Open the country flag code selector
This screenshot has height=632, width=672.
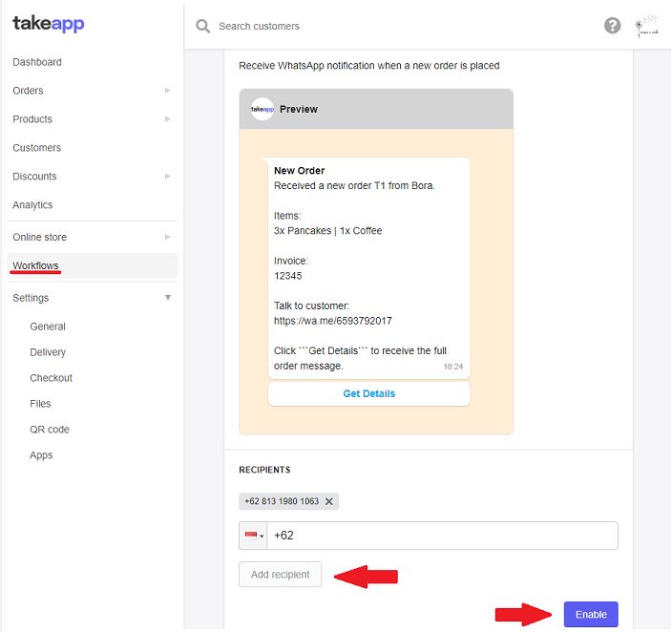[254, 536]
